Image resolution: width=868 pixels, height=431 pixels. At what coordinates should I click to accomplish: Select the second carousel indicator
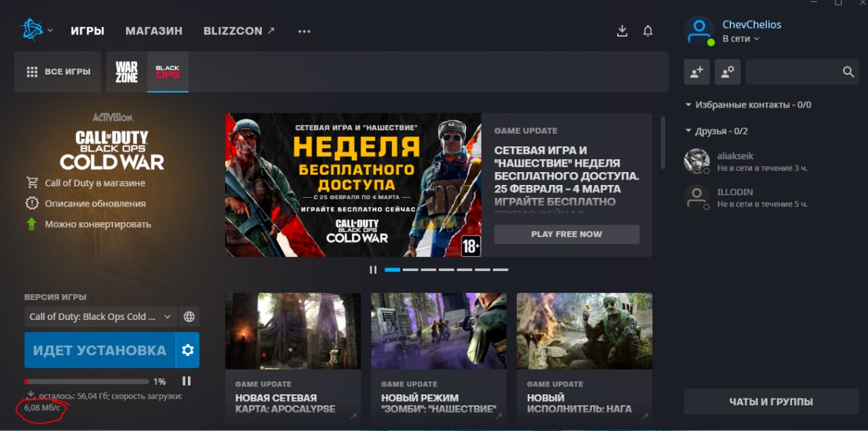(410, 270)
